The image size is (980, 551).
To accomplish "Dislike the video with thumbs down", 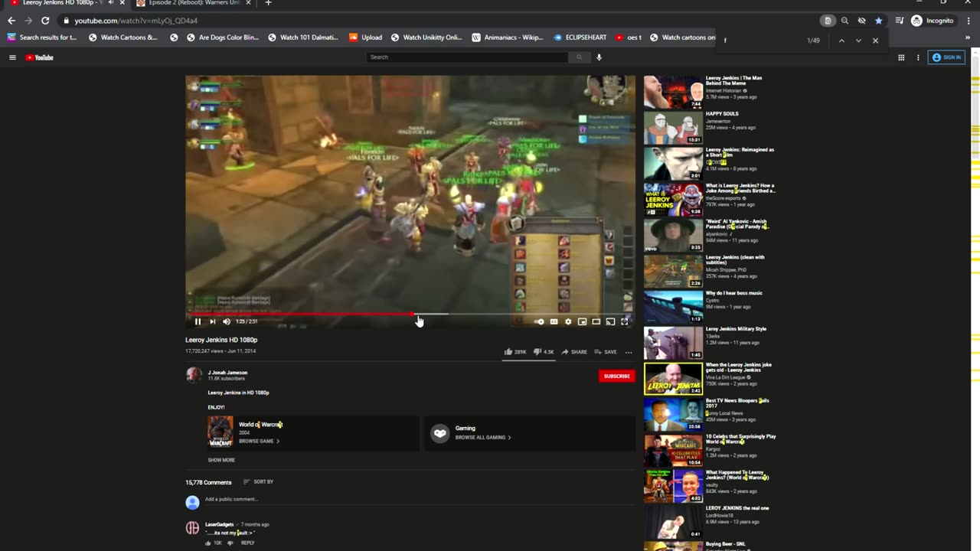I will pyautogui.click(x=544, y=352).
